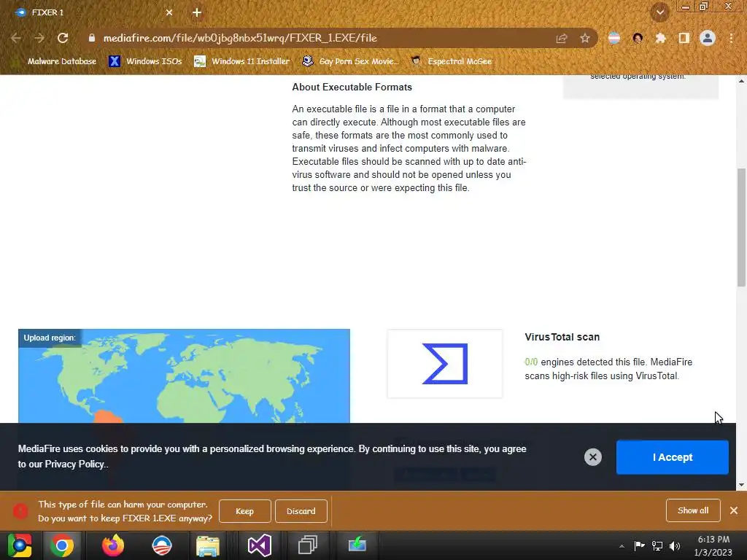This screenshot has width=747, height=560.
Task: Open the tab search dropdown arrow
Action: (660, 12)
